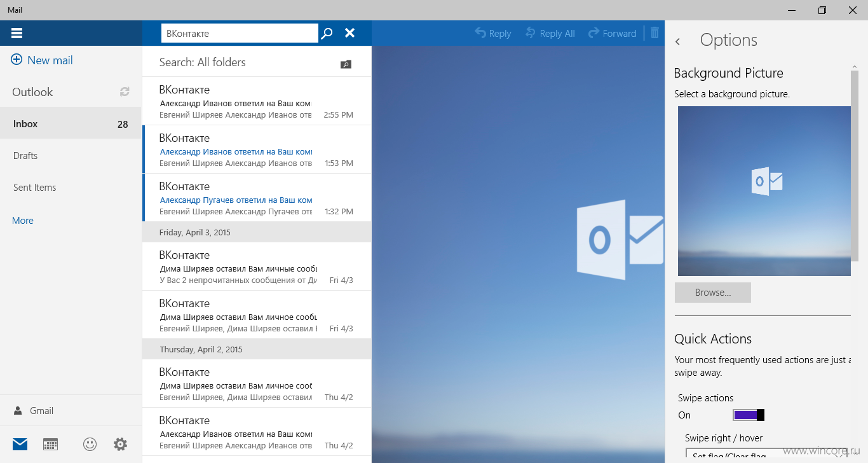Select the Gmail account

[x=71, y=410]
